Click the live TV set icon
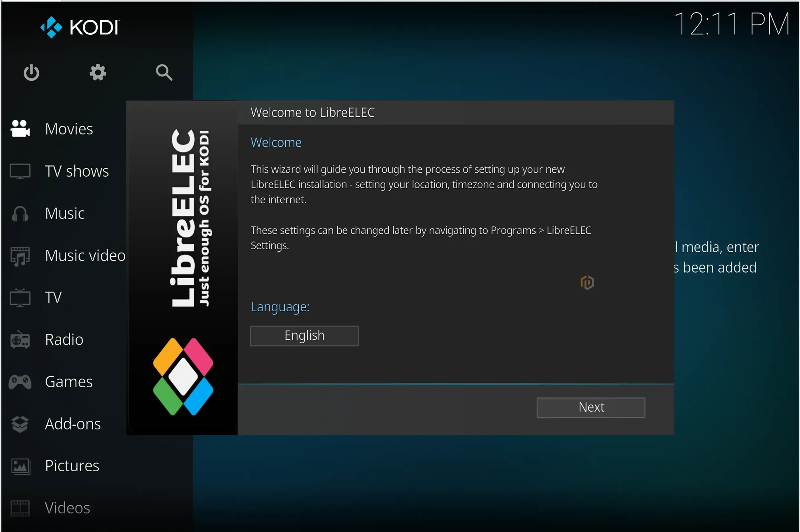This screenshot has height=532, width=800. pyautogui.click(x=20, y=298)
